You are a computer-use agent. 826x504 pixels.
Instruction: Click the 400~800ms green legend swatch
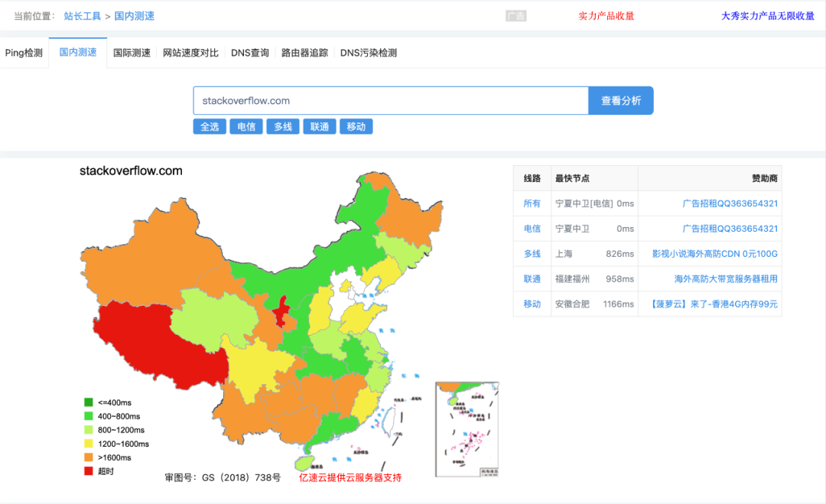[89, 416]
